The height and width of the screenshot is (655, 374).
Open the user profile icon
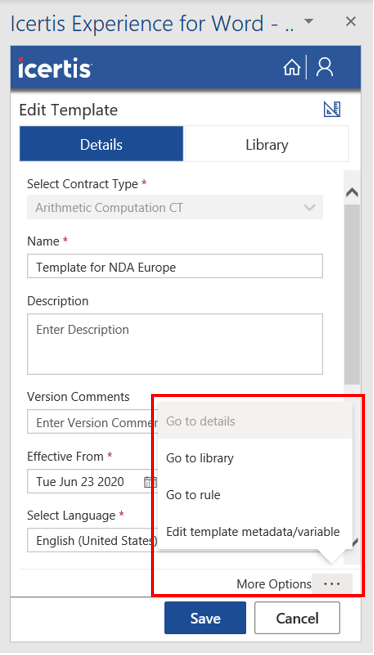click(x=325, y=67)
